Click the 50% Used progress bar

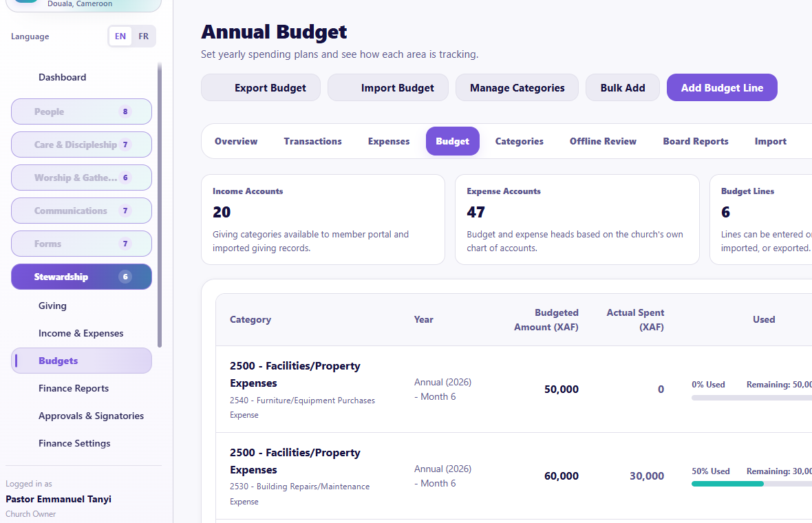pos(751,484)
